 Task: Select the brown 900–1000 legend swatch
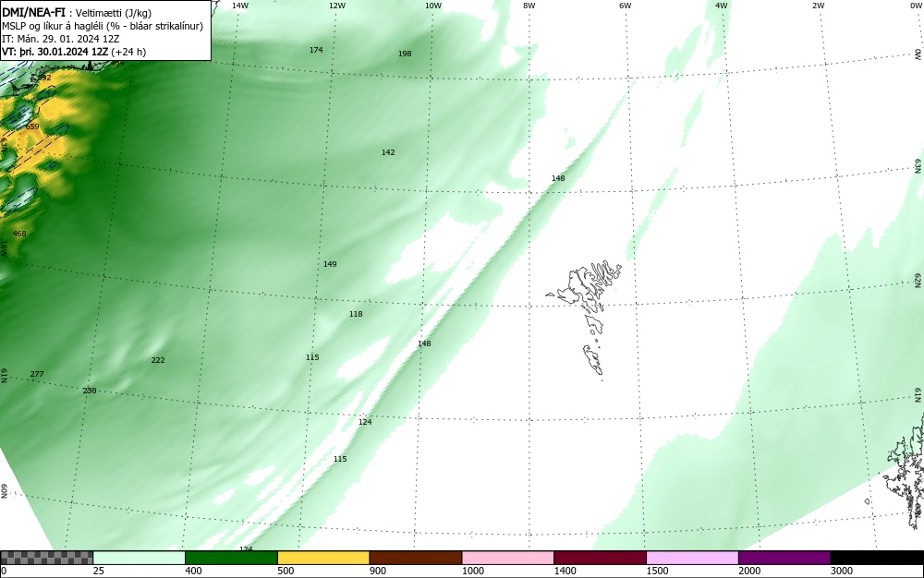pos(416,558)
